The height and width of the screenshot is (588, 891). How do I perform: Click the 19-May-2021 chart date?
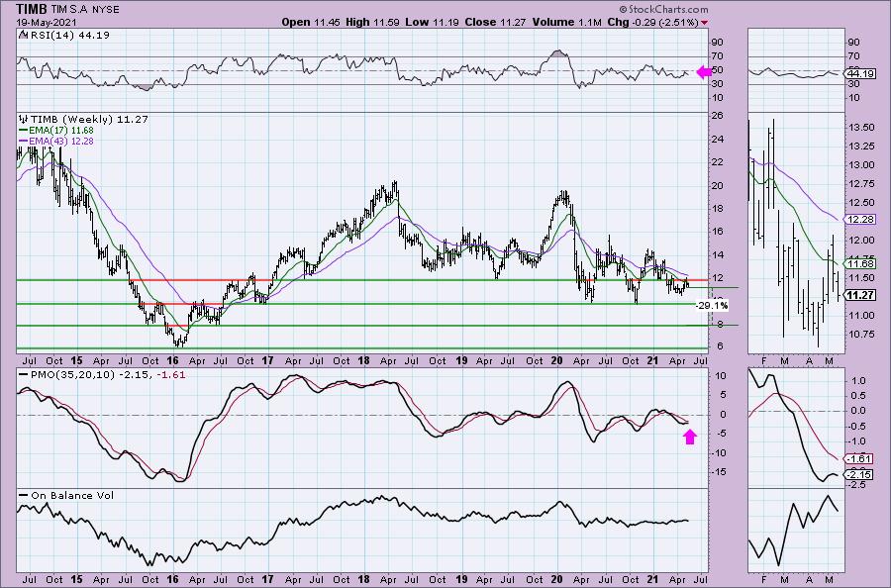click(x=46, y=23)
